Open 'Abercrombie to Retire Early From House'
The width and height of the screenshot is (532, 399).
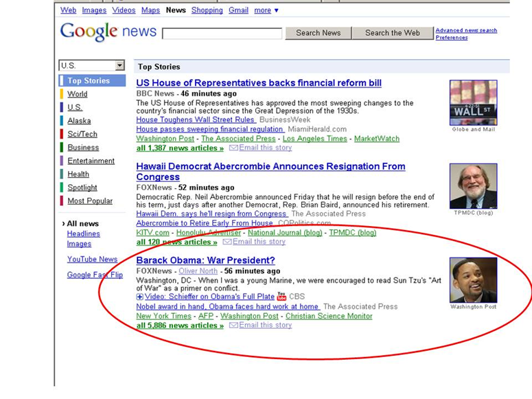205,223
